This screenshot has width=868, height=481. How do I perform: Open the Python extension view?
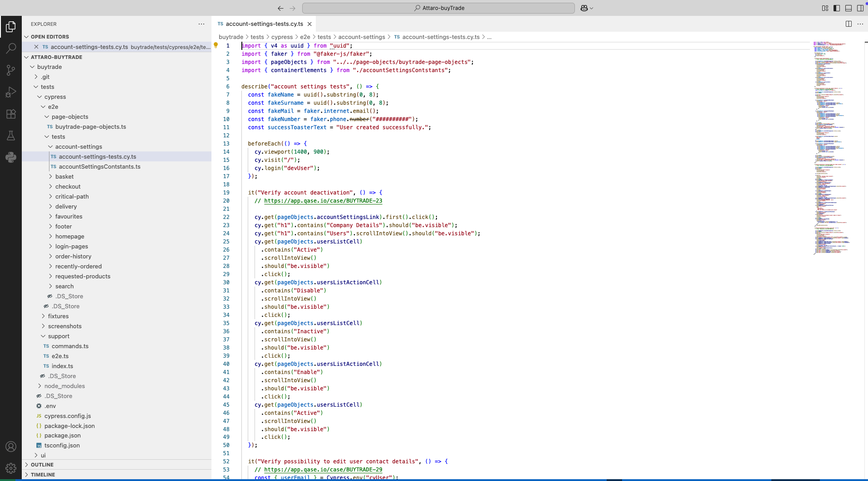pyautogui.click(x=11, y=157)
